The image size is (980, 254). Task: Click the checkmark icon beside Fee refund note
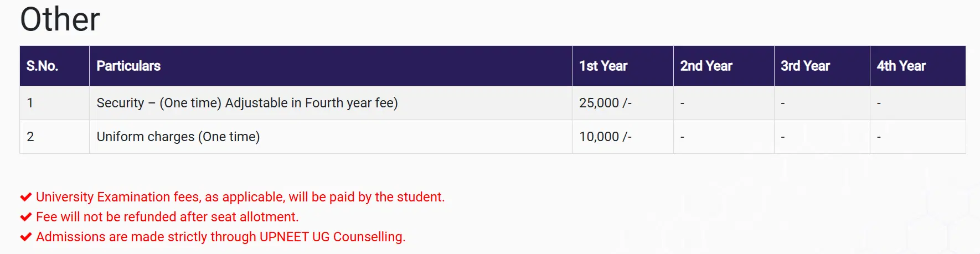[25, 217]
